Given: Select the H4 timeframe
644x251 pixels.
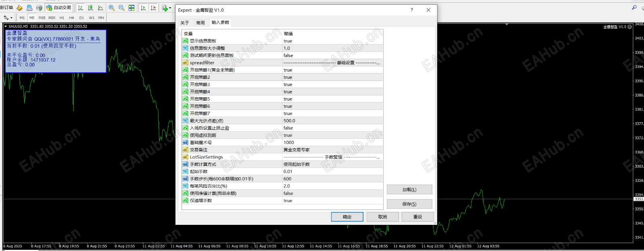Looking at the screenshot, I should click(x=71, y=18).
